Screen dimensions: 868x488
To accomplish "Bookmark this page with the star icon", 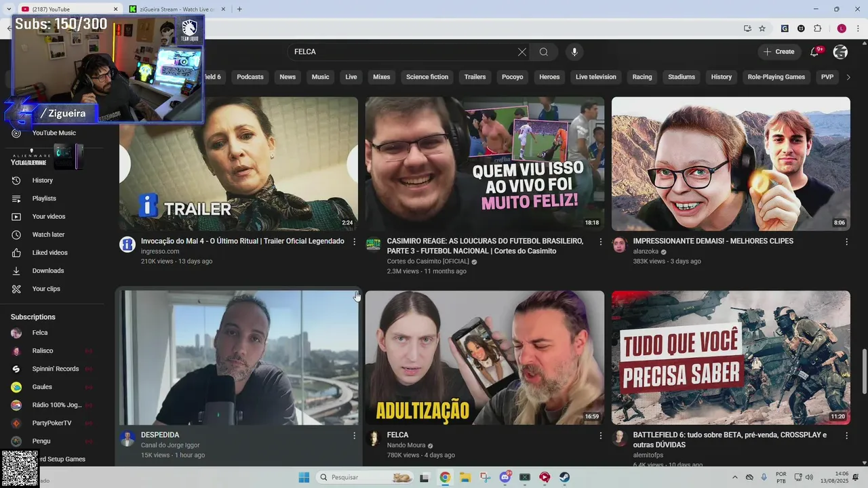I will click(x=762, y=28).
